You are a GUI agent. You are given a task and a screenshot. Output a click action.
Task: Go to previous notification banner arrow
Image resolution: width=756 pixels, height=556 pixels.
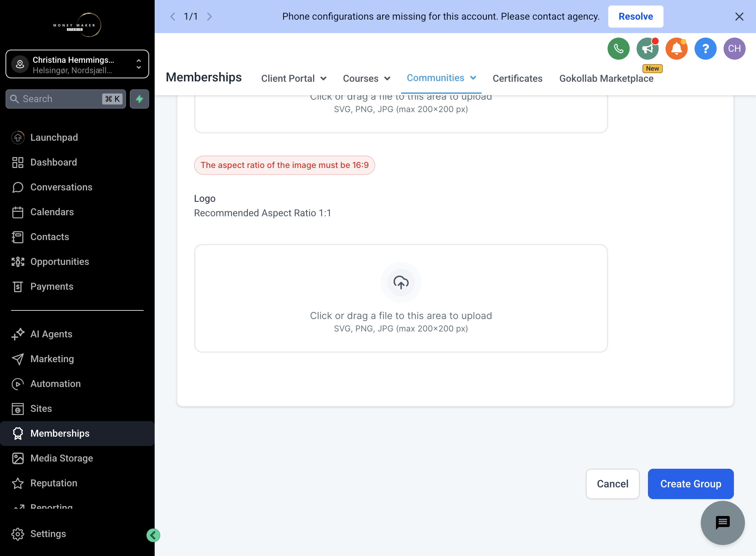point(173,17)
